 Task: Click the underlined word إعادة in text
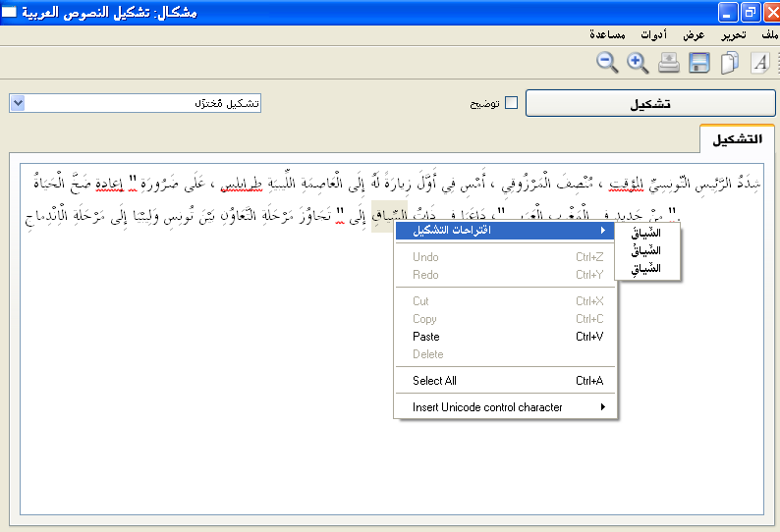click(109, 184)
